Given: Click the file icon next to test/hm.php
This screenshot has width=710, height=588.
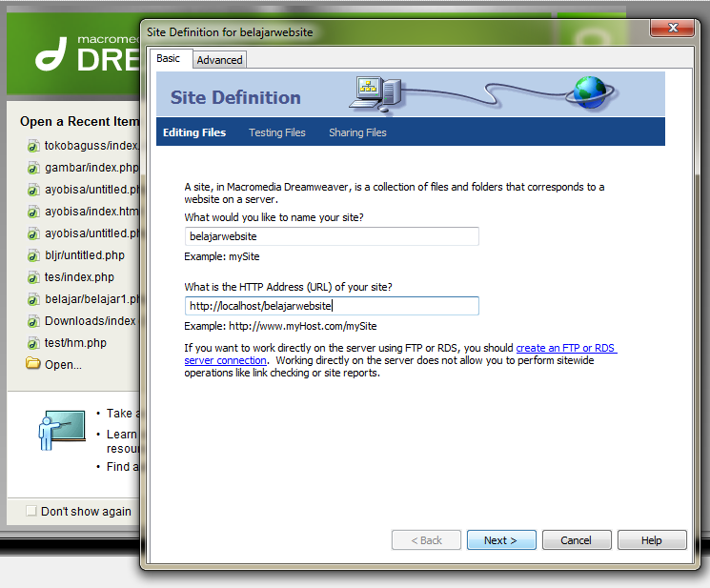Looking at the screenshot, I should point(33,344).
